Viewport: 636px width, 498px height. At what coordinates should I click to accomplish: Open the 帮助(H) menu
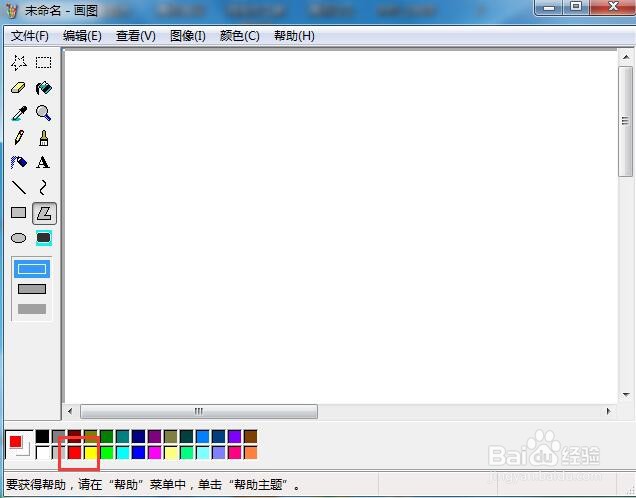pos(294,36)
